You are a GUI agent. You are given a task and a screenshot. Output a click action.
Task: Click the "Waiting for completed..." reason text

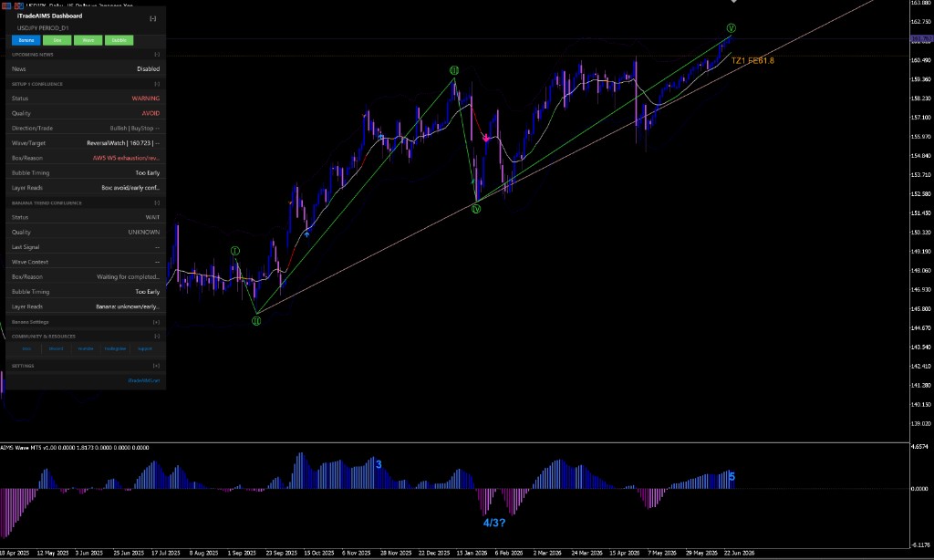(x=128, y=277)
